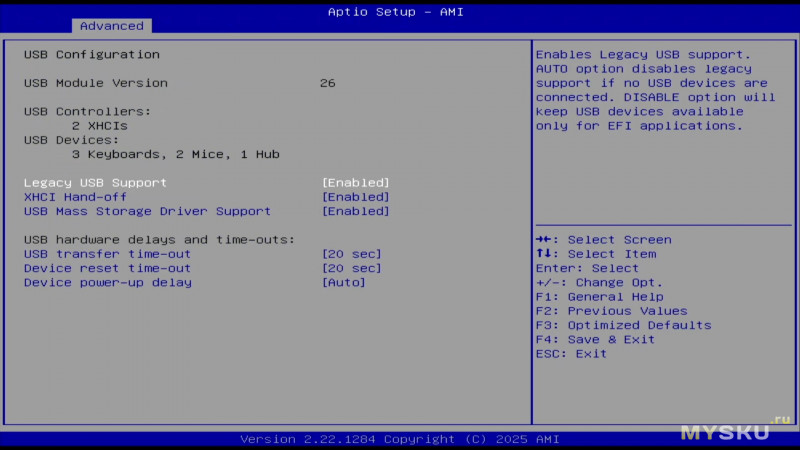Open the Advanced tab

coord(112,26)
